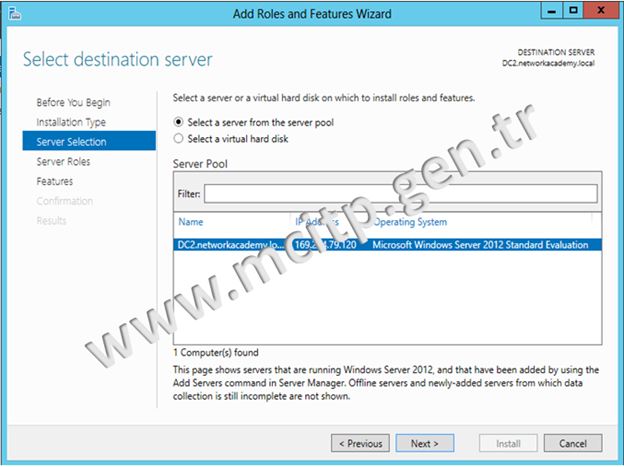
Task: Minimize the wizard window
Action: [x=552, y=11]
